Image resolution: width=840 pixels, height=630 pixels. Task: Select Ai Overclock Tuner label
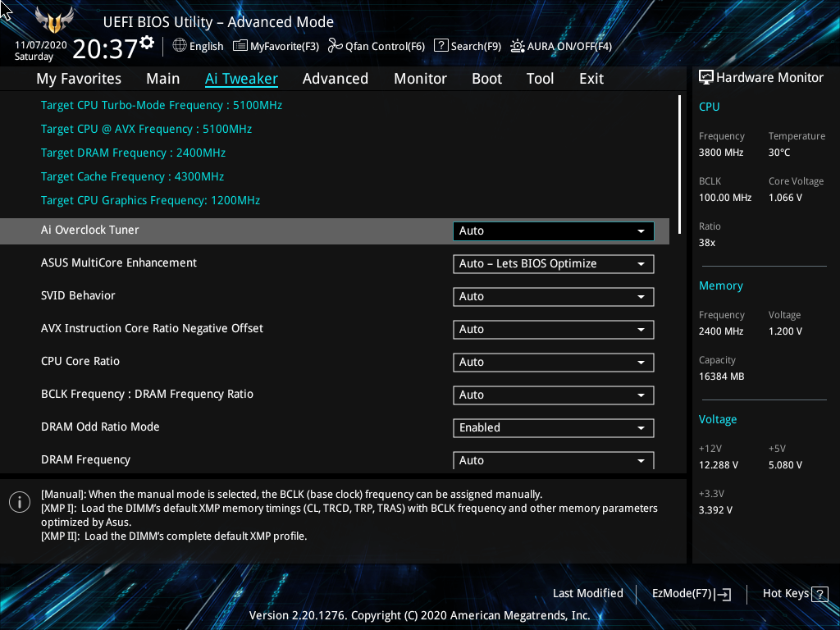click(x=90, y=230)
